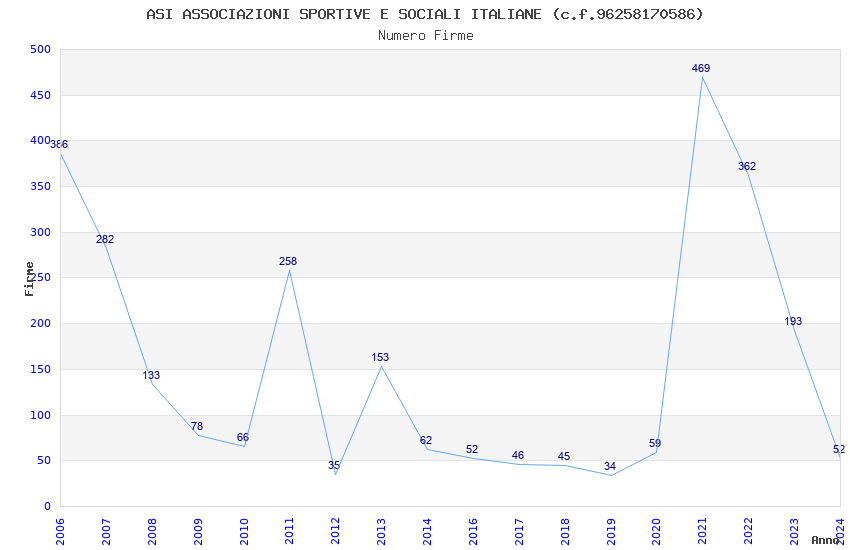Click the 2017 x-axis tick label
This screenshot has height=550, width=850.
coord(519,531)
